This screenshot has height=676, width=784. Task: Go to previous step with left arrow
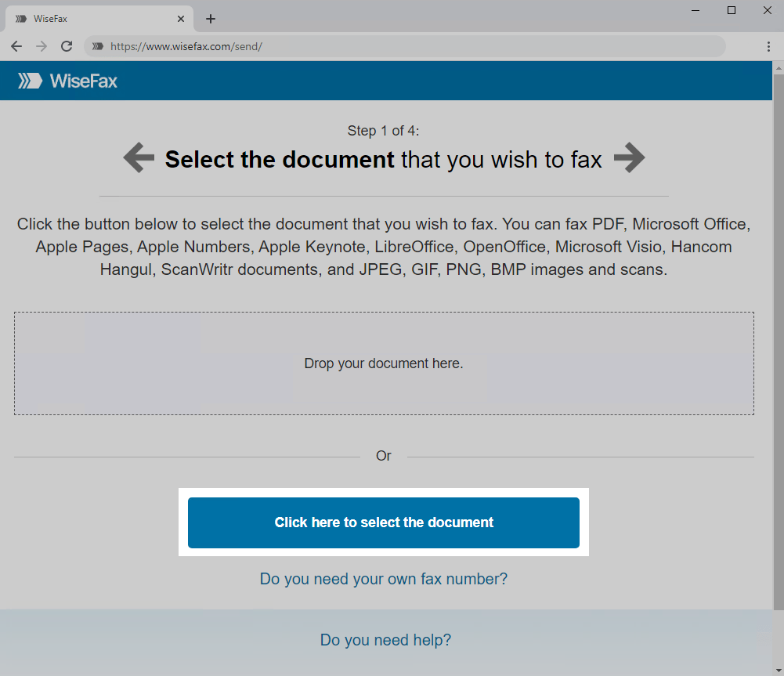click(139, 158)
